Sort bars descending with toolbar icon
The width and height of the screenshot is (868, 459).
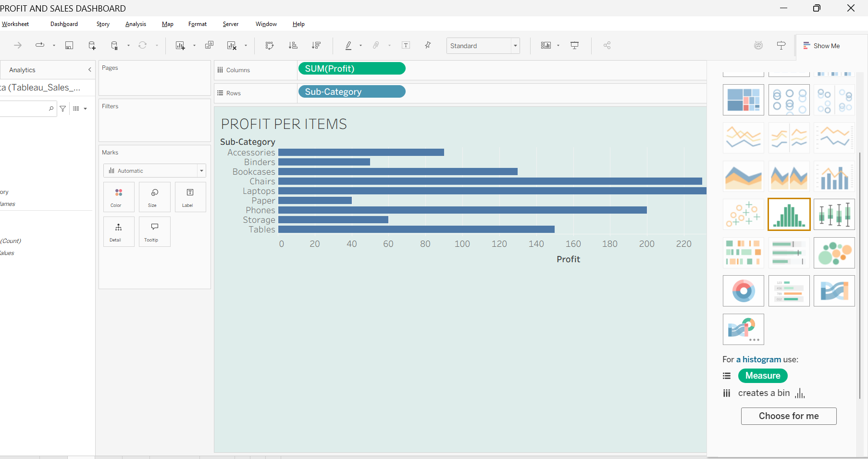point(316,45)
